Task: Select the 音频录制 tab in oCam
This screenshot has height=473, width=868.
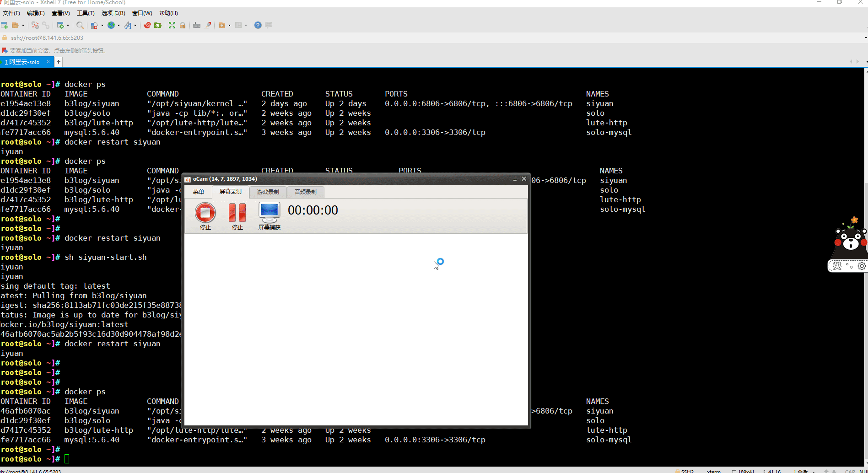Action: pyautogui.click(x=305, y=192)
